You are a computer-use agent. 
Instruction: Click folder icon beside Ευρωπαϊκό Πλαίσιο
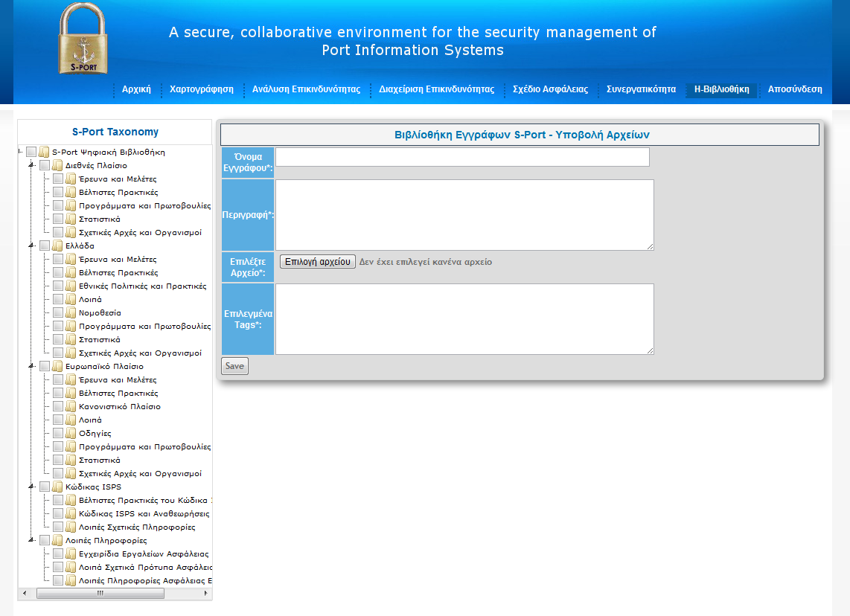pyautogui.click(x=57, y=366)
